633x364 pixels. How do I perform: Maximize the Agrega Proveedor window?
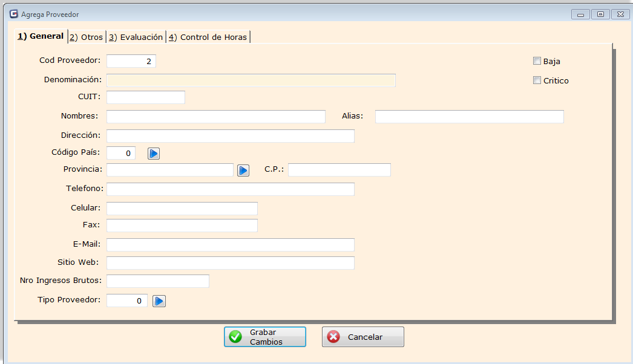(x=600, y=15)
